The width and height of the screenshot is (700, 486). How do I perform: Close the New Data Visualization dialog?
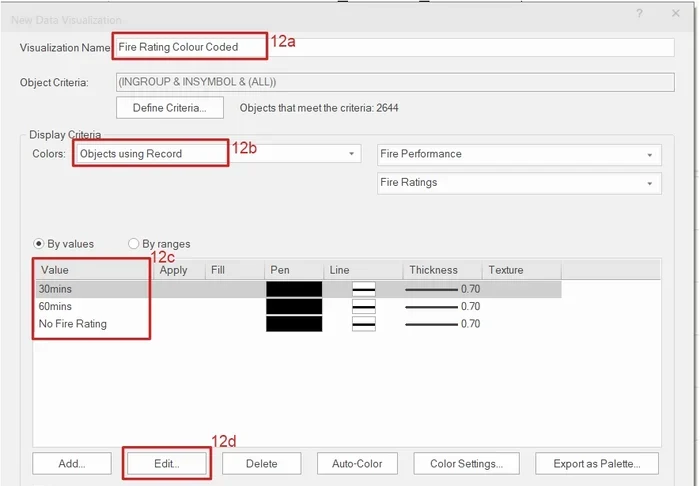tap(676, 13)
